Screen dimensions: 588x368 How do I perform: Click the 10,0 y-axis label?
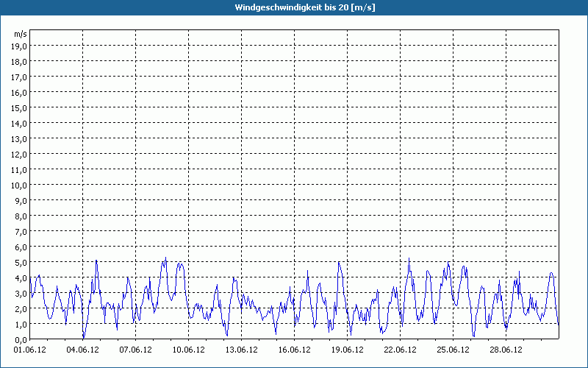tap(19, 185)
